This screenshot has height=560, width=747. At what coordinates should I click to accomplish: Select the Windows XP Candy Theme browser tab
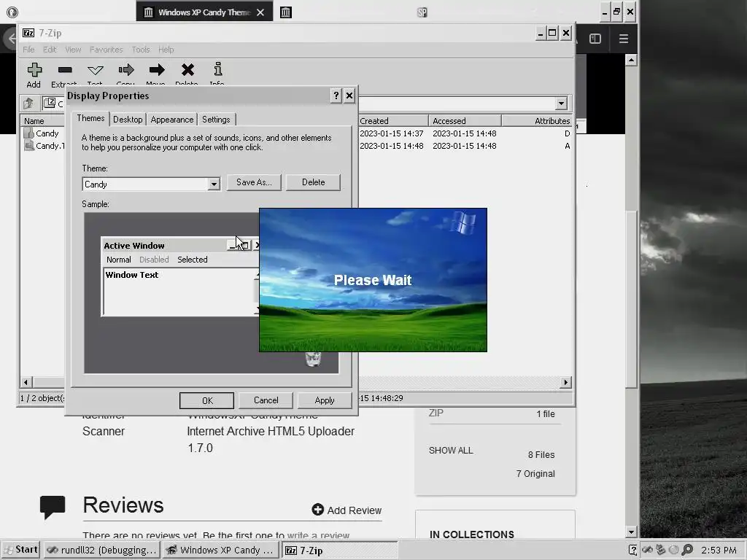[204, 12]
